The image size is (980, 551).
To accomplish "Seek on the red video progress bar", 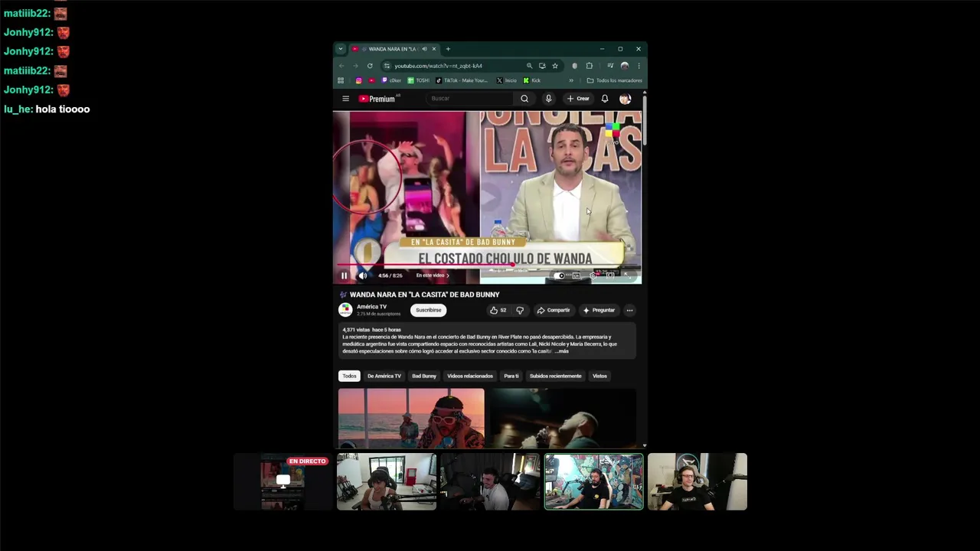I will 488,266.
